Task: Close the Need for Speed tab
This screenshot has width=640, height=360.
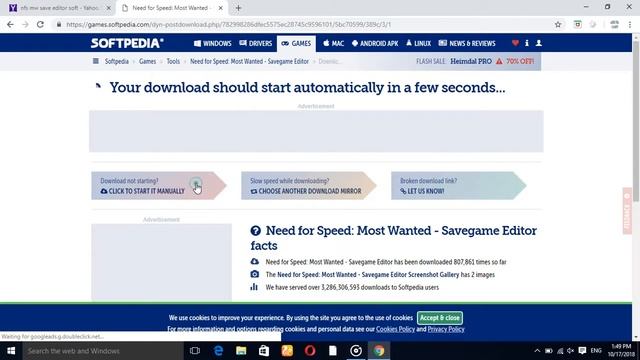Action: click(x=220, y=8)
